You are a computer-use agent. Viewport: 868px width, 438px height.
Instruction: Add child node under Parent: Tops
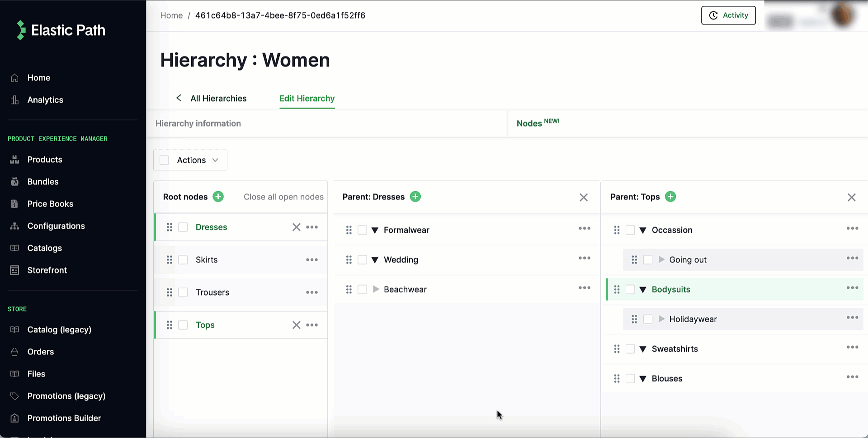click(670, 197)
